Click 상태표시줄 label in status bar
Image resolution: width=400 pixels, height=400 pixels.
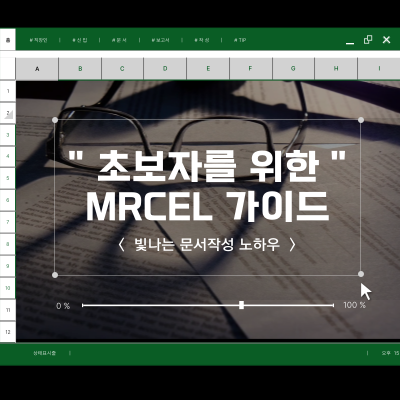point(44,353)
